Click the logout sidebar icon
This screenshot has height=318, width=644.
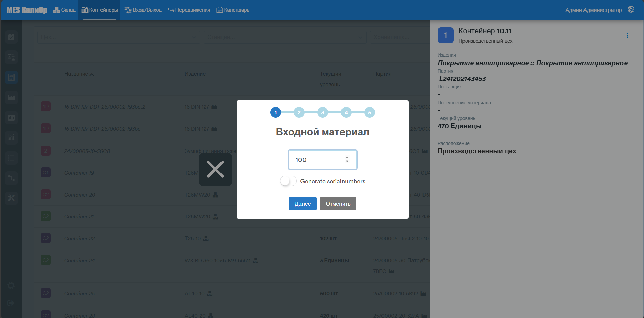11,303
